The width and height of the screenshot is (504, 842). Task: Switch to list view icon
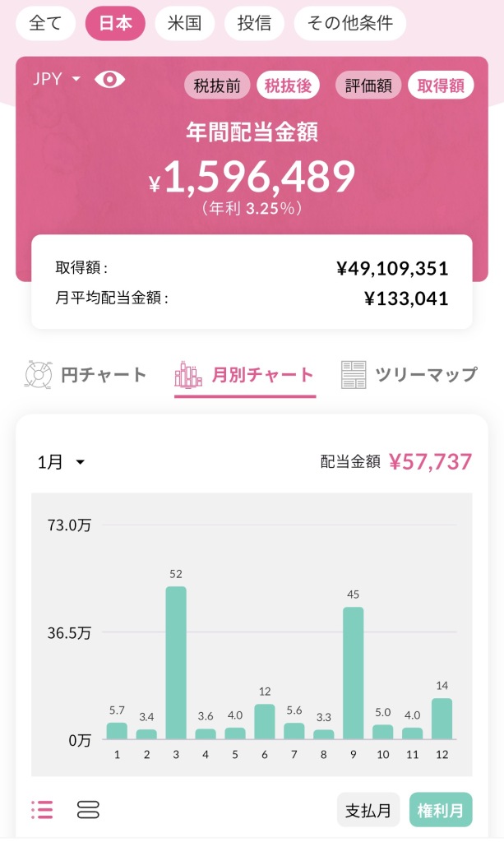point(42,810)
